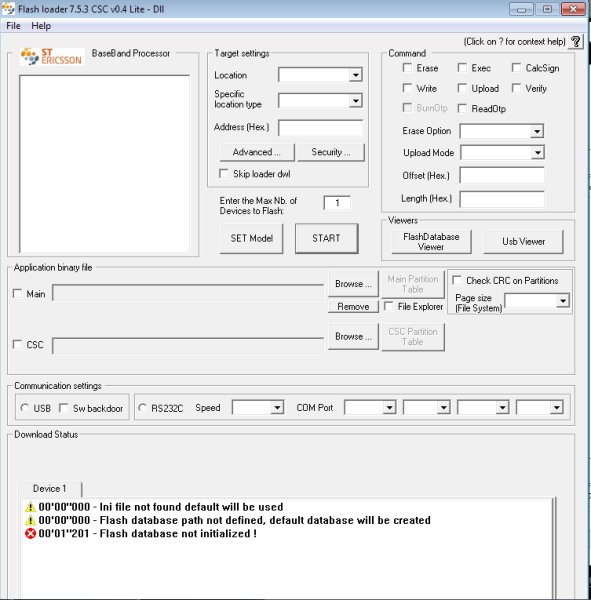Click the Security... button
Screen dimensions: 591x600
pyautogui.click(x=331, y=152)
